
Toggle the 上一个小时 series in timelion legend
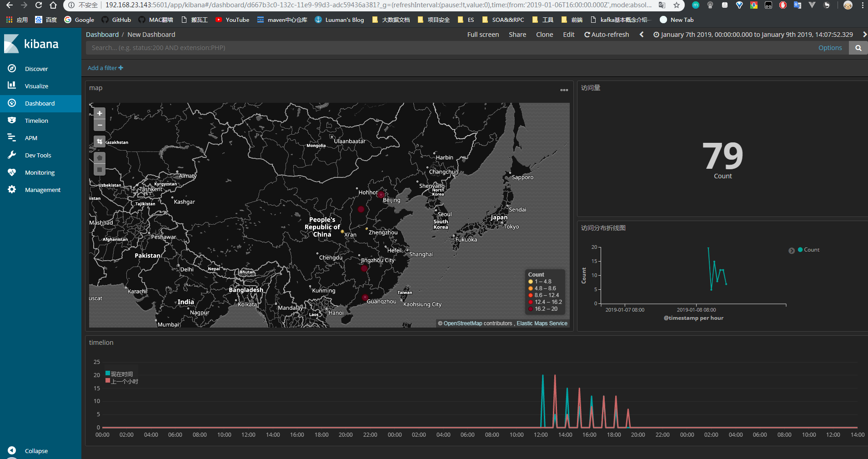coord(122,381)
